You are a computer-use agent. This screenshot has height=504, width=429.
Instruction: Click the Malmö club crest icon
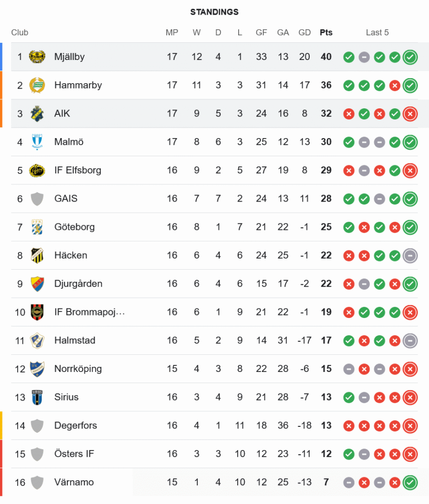pos(37,142)
